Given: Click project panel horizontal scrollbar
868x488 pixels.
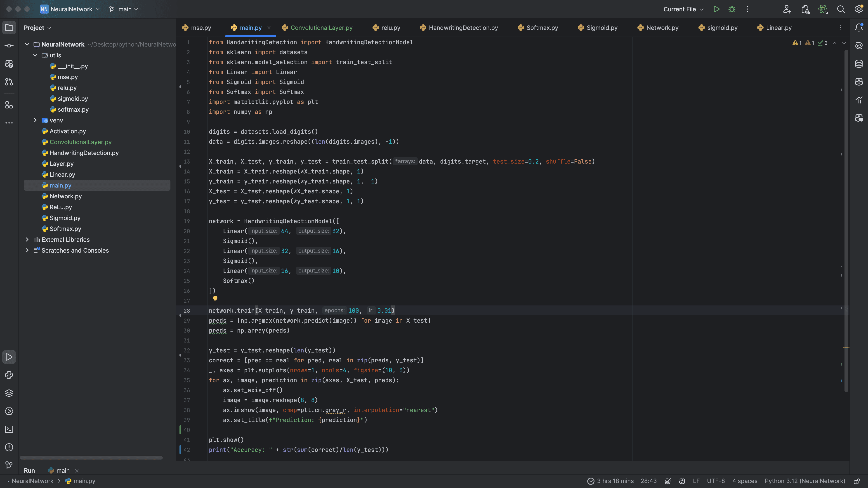Looking at the screenshot, I should tap(91, 458).
